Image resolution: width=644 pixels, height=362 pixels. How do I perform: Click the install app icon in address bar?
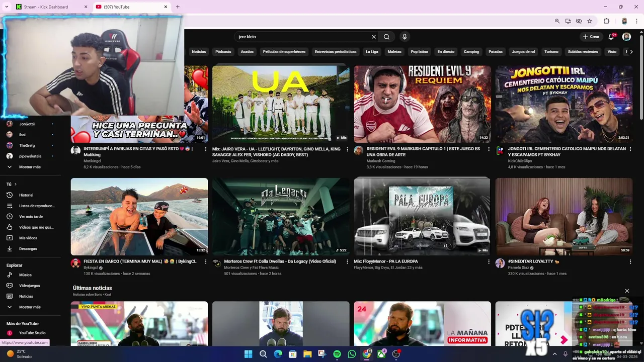[568, 21]
